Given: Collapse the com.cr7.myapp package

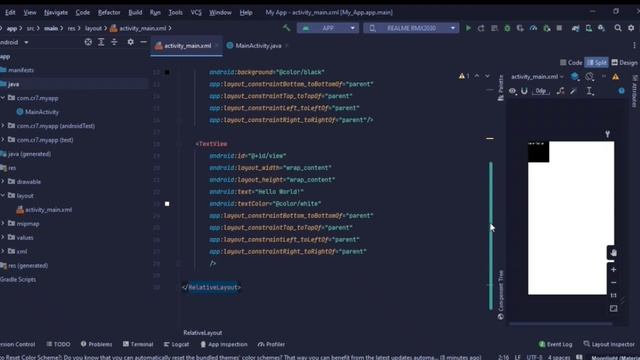Looking at the screenshot, I should click(x=3, y=98).
